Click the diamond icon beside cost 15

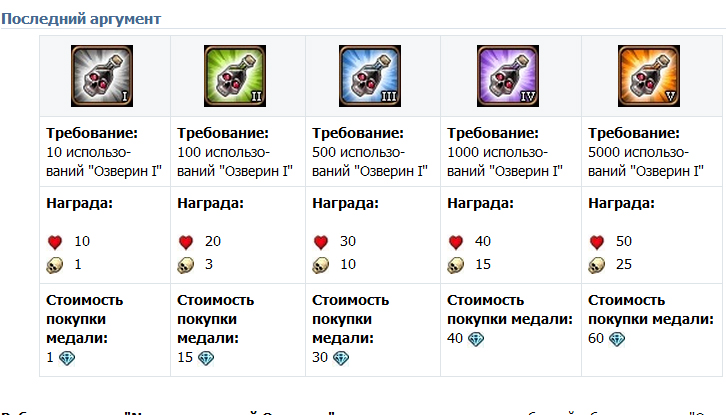[206, 358]
